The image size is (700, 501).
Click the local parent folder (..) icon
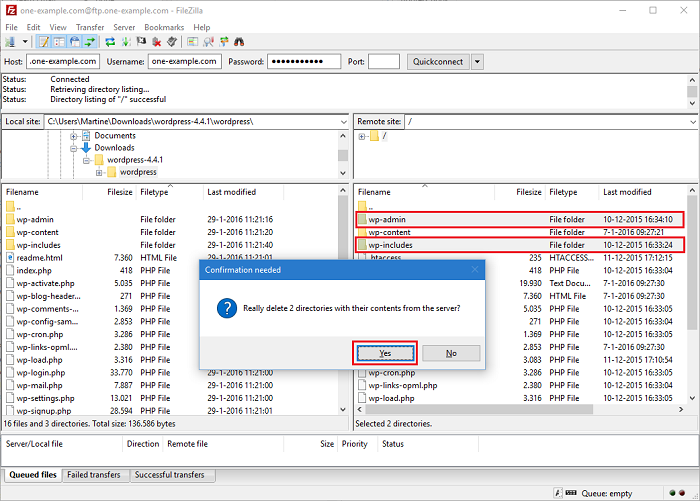[x=10, y=207]
